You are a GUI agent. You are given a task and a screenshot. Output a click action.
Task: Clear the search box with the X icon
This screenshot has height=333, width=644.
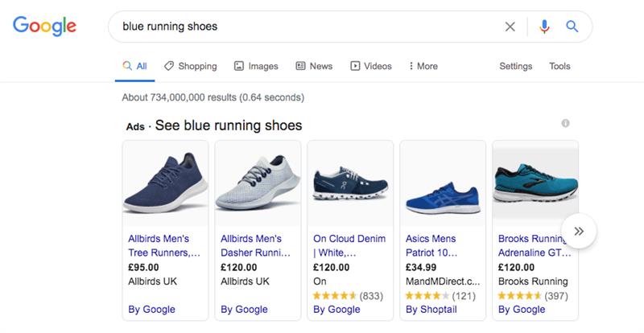(x=510, y=27)
